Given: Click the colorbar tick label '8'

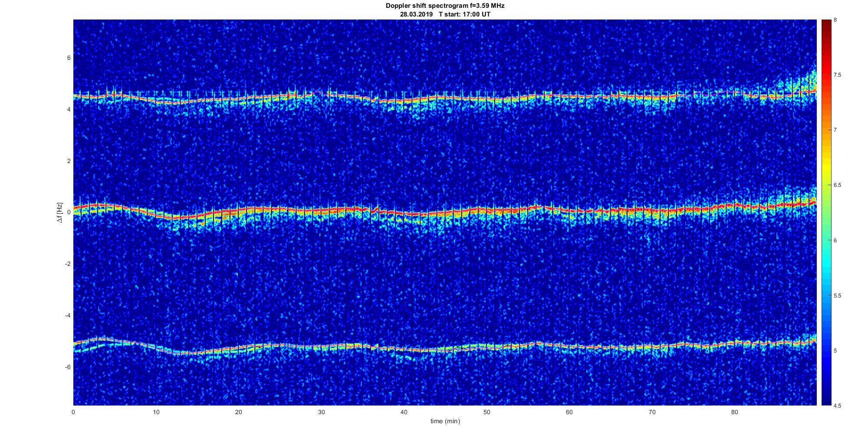Looking at the screenshot, I should [835, 20].
